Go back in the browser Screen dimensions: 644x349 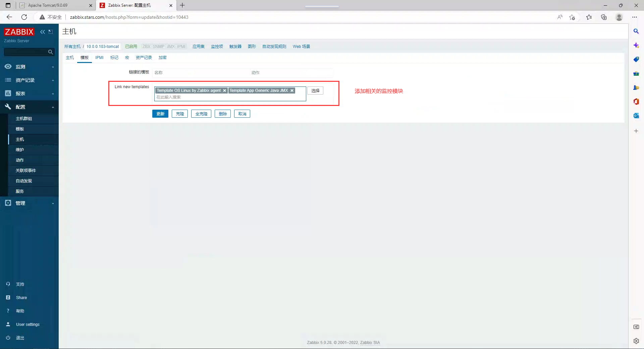coord(9,17)
